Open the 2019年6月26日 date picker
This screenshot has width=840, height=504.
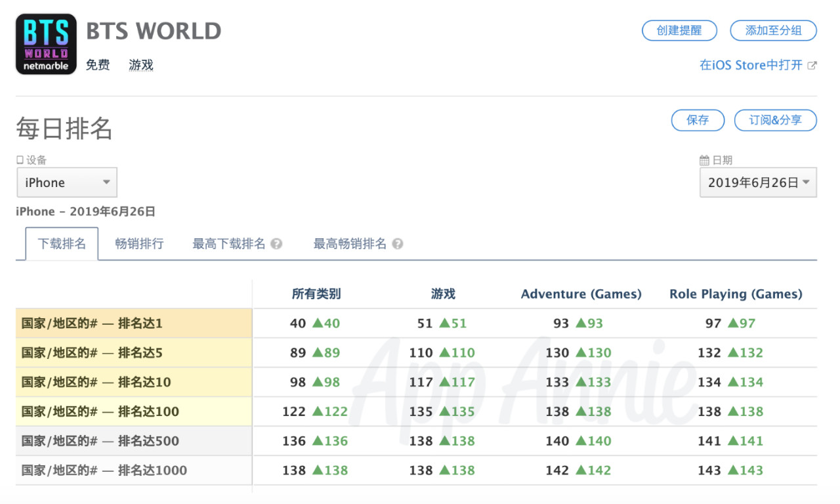[758, 182]
